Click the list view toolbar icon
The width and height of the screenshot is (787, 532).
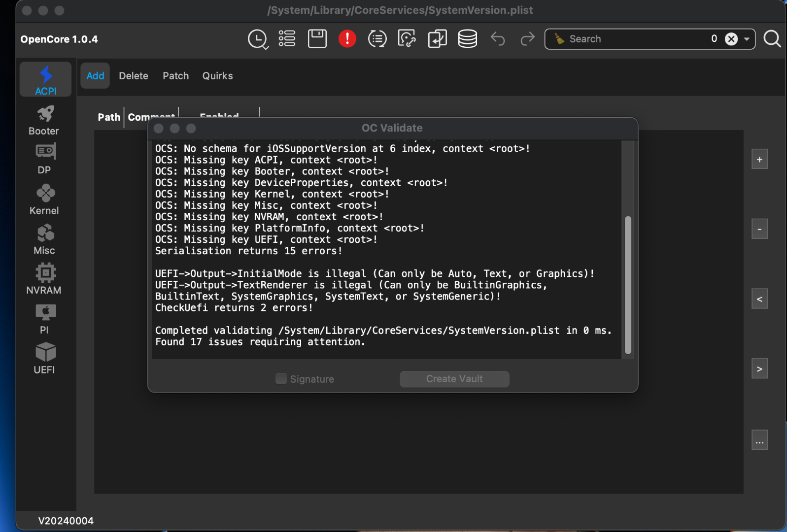tap(287, 38)
